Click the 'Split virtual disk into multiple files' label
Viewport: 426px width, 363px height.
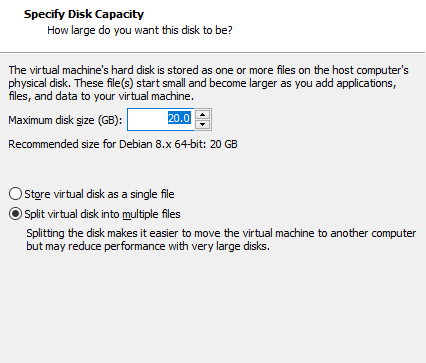pos(102,214)
